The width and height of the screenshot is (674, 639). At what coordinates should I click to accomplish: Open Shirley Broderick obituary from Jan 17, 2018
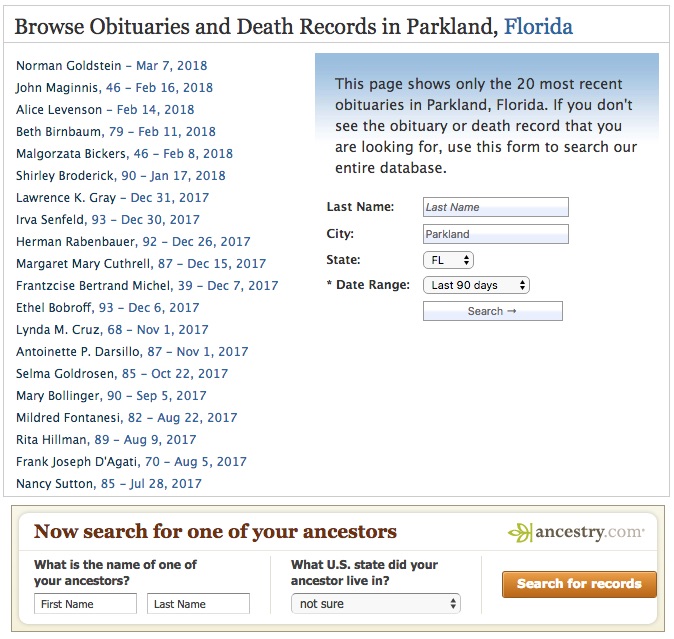[x=120, y=175]
